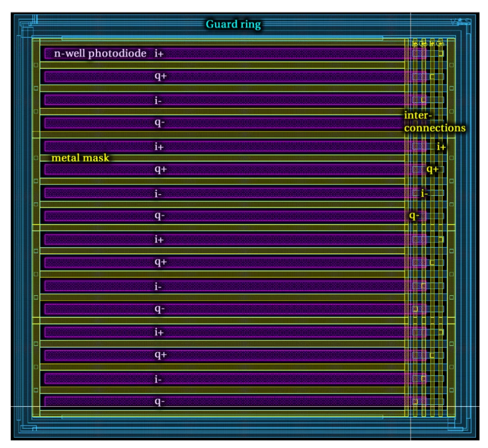The width and height of the screenshot is (488, 448).
Task: Click the small yellow via square on topmost i+ strip
Action: point(441,53)
